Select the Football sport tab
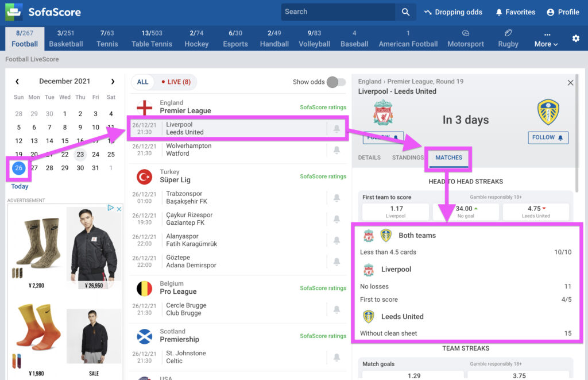 click(x=25, y=39)
